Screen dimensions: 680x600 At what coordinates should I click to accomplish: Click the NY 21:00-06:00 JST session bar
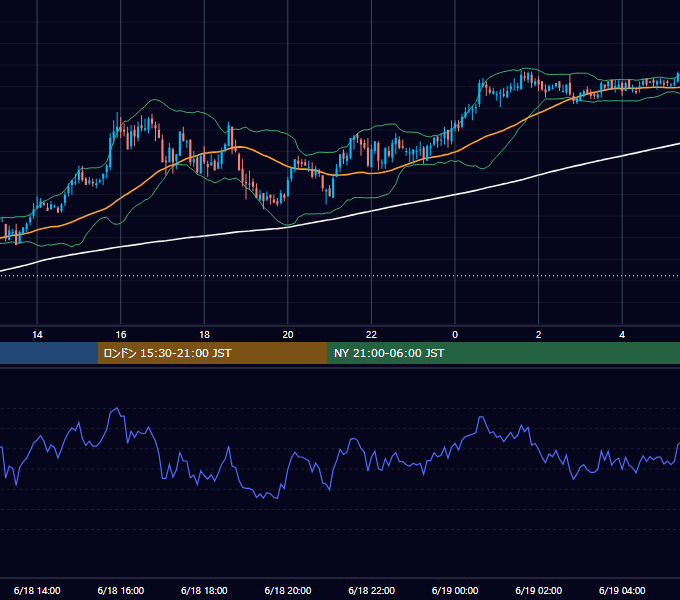click(503, 353)
